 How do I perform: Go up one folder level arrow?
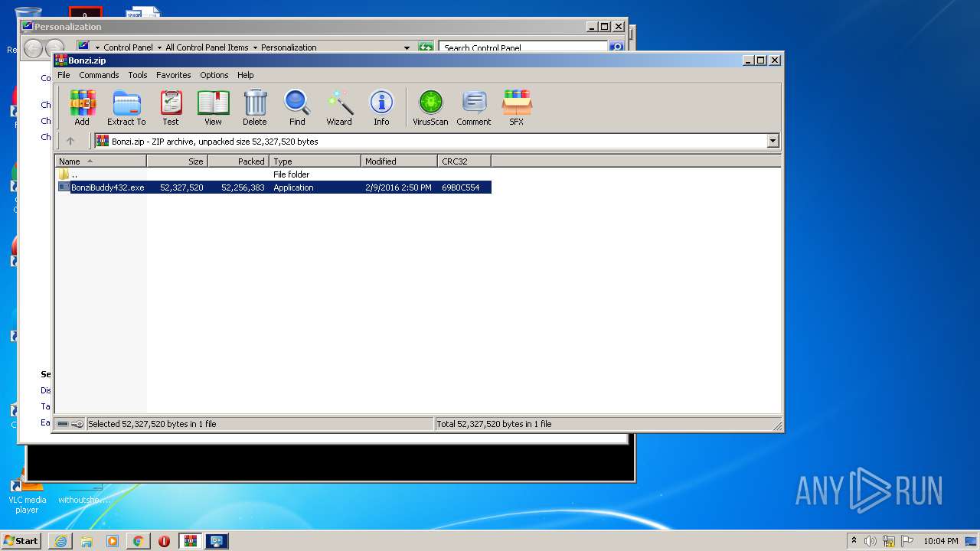(70, 141)
